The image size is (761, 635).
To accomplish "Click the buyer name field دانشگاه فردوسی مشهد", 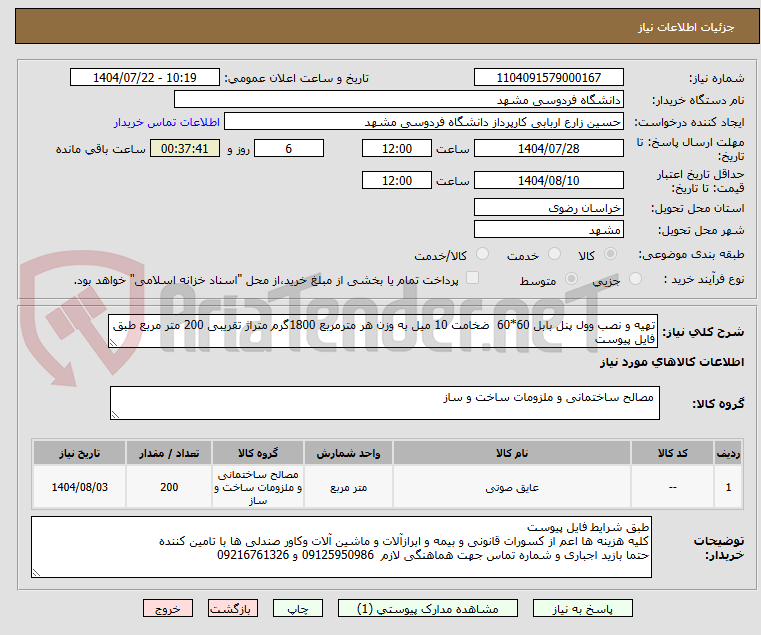I will pos(398,100).
